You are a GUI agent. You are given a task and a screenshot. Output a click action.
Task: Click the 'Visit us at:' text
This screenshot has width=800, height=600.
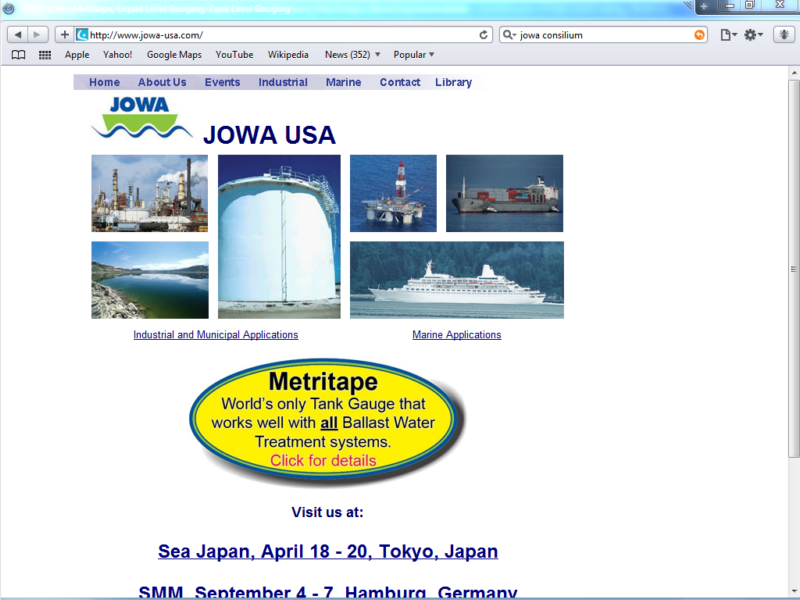click(x=328, y=512)
